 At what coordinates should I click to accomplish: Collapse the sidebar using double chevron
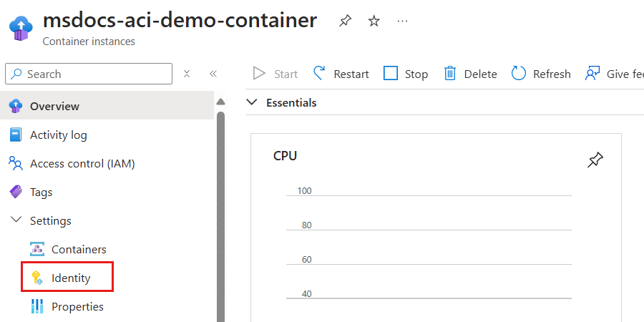click(x=213, y=74)
